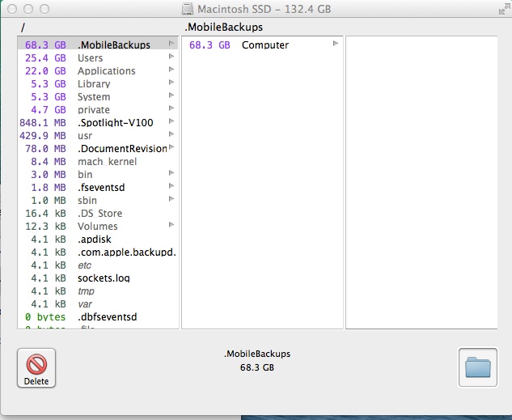Image resolution: width=512 pixels, height=420 pixels.
Task: Click the window minimize button
Action: [28, 9]
